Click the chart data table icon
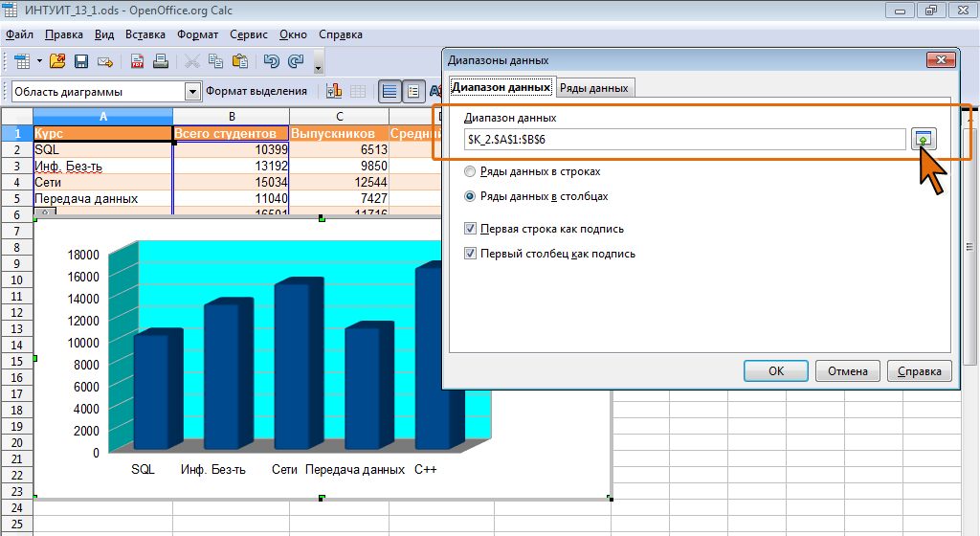Viewport: 980px width, 536px height. (x=358, y=91)
